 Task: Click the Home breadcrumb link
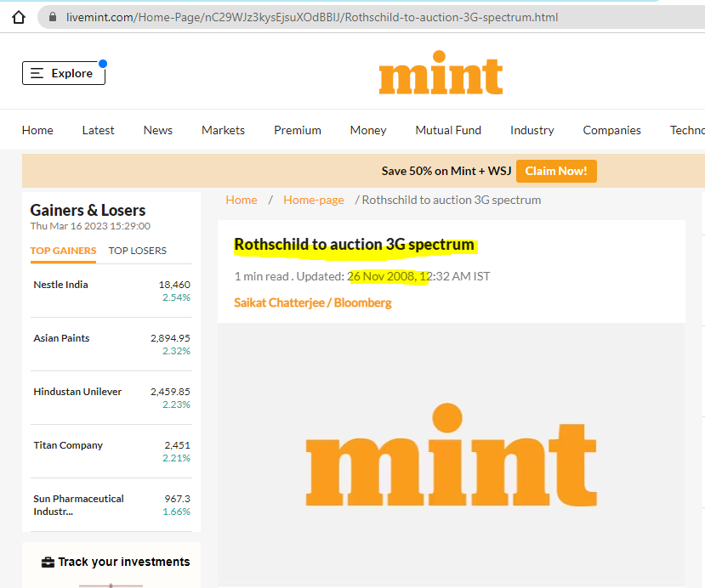242,200
